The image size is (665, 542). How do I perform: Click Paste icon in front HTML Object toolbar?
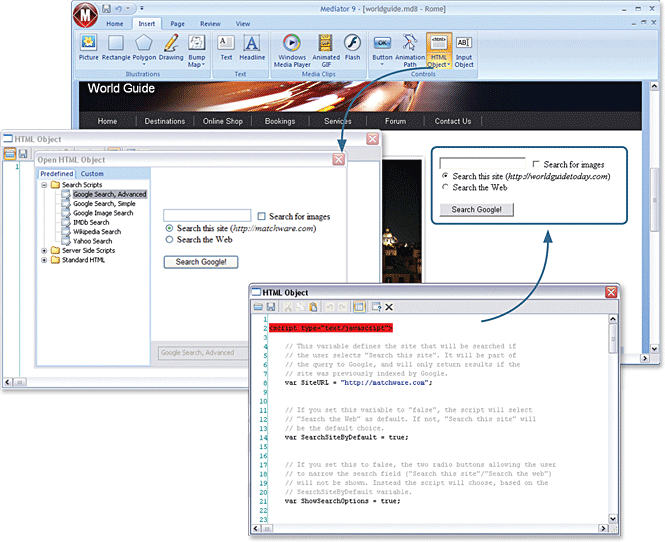click(313, 307)
